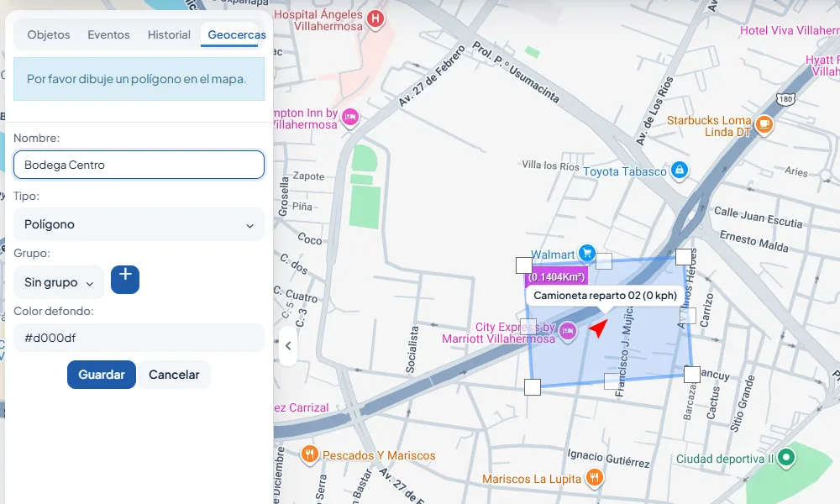Click the drawing instruction banner text
Screen dimensions: 840x504
pos(137,79)
